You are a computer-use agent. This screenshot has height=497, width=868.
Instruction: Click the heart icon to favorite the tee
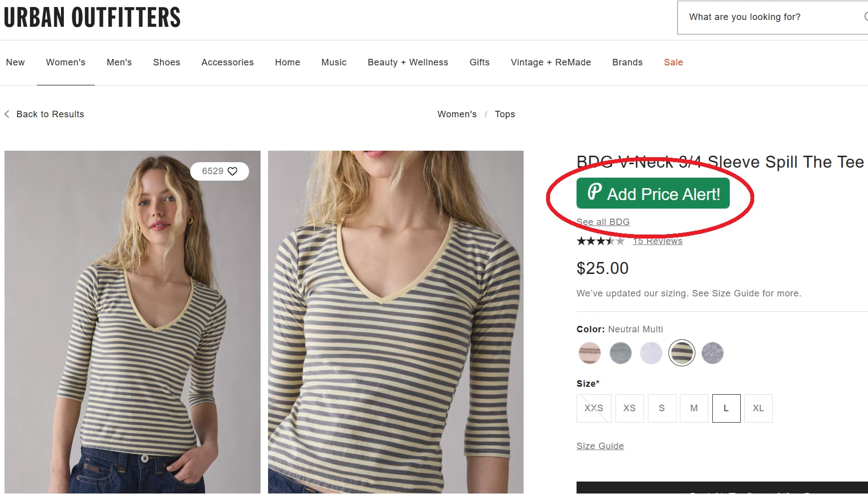(233, 171)
